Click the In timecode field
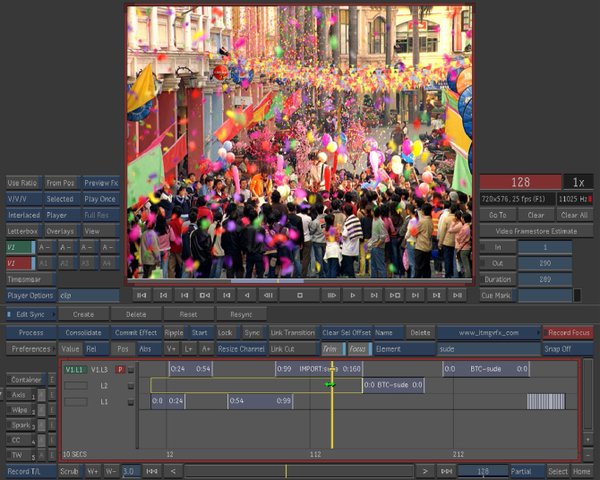The image size is (600, 480). click(546, 247)
